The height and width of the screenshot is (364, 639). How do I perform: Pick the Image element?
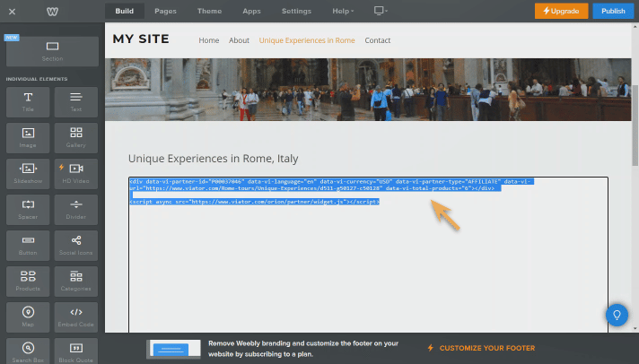pos(28,137)
